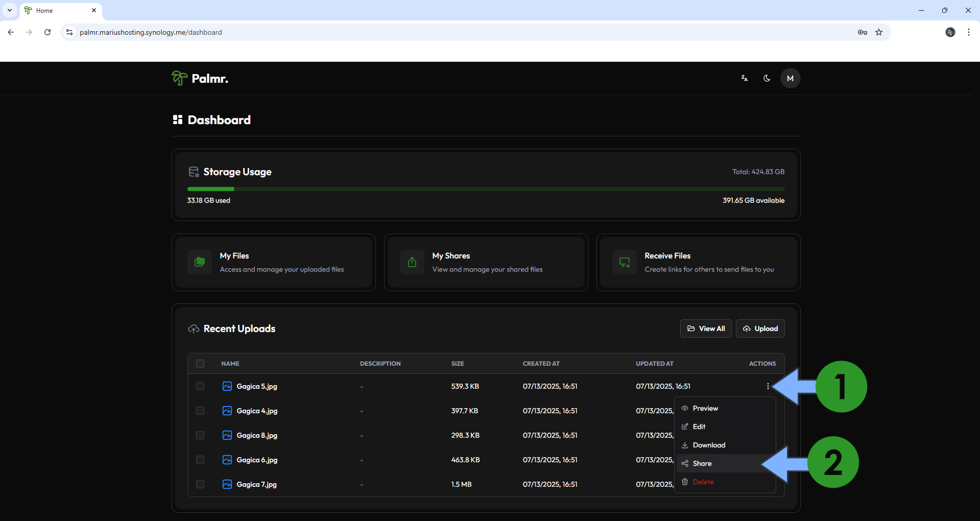Viewport: 980px width, 521px height.
Task: Choose Delete in the context menu
Action: click(x=725, y=482)
